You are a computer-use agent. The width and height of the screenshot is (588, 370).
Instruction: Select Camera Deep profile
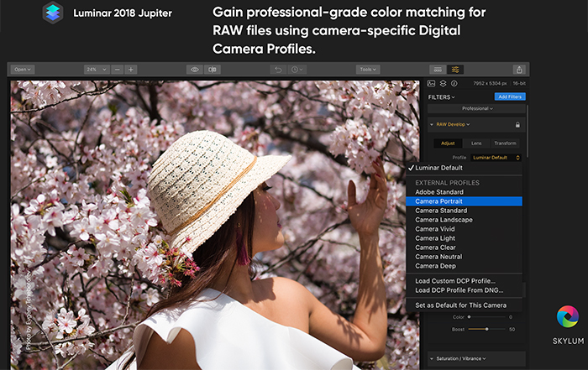[x=465, y=266]
